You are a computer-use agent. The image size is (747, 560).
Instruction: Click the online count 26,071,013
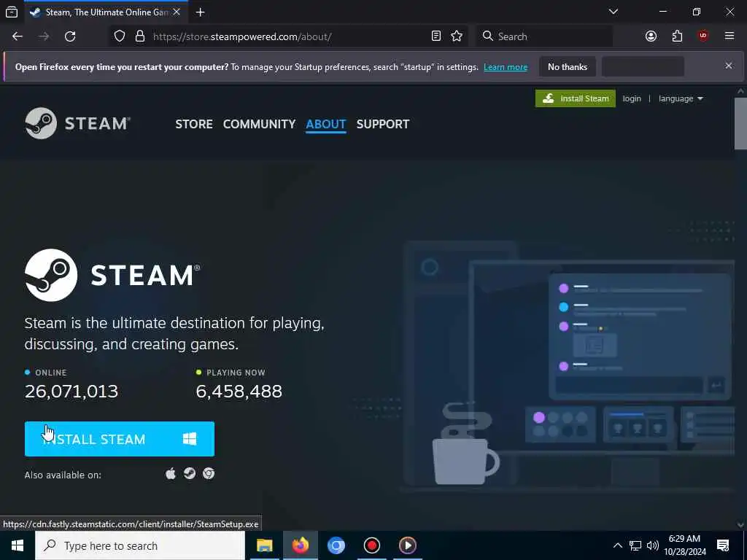(71, 392)
